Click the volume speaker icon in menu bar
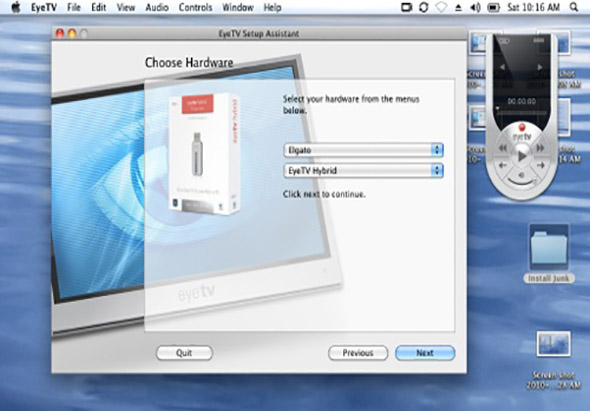The height and width of the screenshot is (411, 590). (475, 7)
